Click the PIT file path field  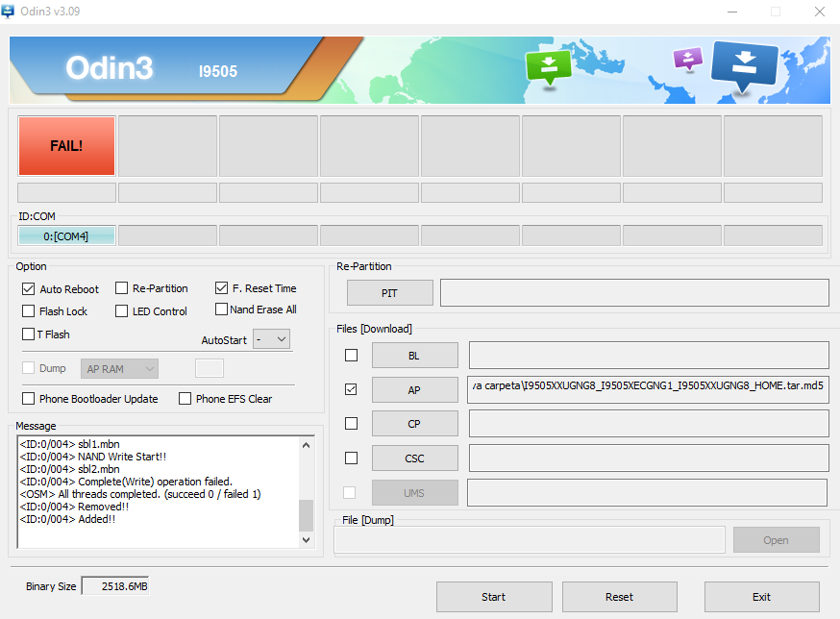coord(635,292)
